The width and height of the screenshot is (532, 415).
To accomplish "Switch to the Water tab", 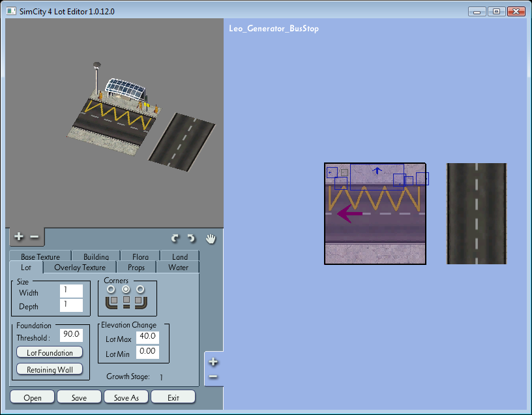I will click(178, 268).
